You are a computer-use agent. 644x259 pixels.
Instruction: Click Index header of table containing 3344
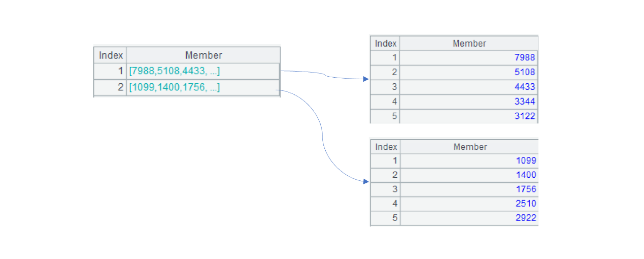tap(386, 44)
